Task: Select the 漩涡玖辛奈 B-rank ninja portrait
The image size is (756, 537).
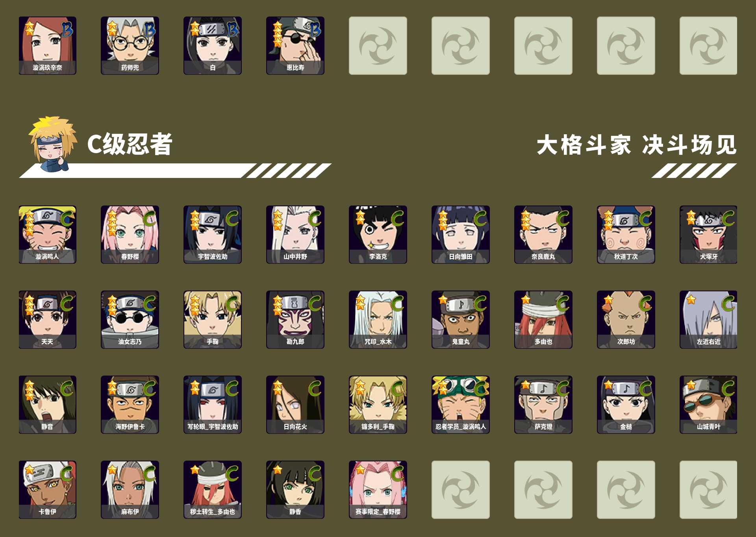Action: click(x=47, y=46)
